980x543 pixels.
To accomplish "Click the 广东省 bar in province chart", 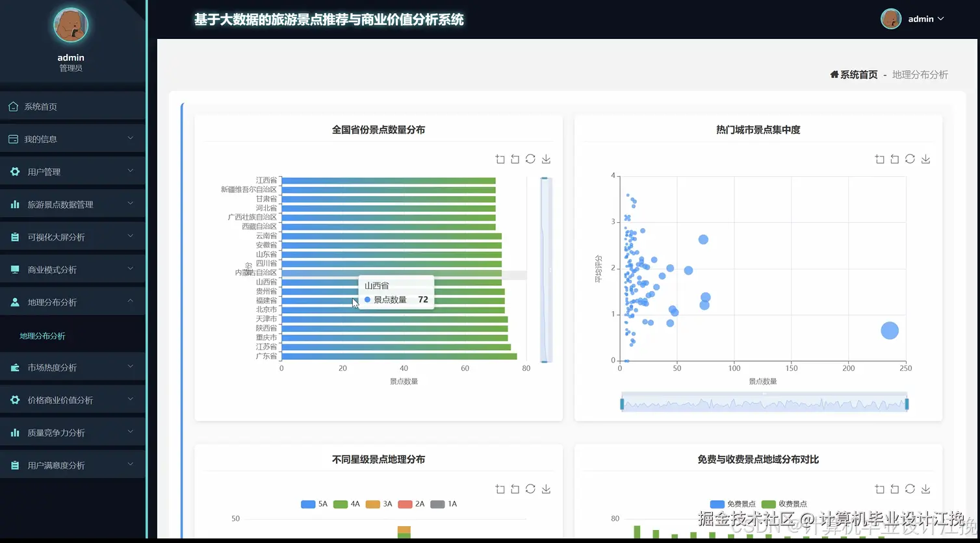I will click(x=399, y=356).
